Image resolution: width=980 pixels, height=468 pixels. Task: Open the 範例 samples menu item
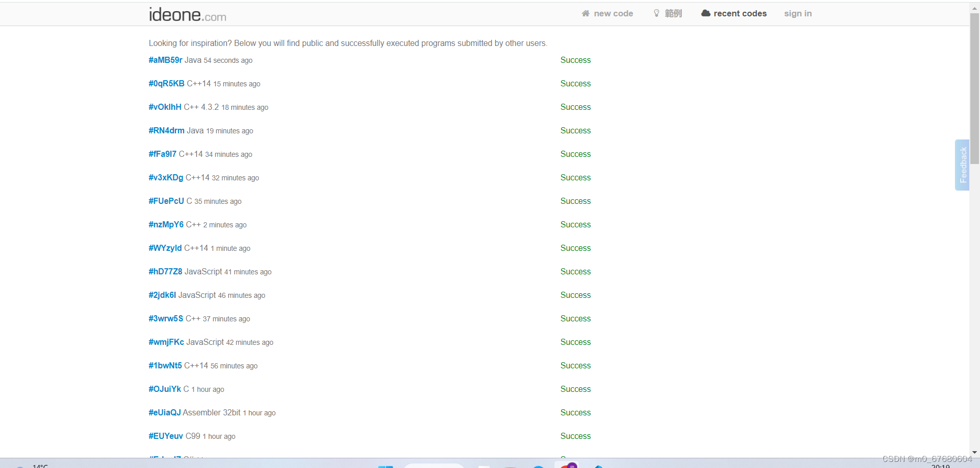(x=673, y=13)
